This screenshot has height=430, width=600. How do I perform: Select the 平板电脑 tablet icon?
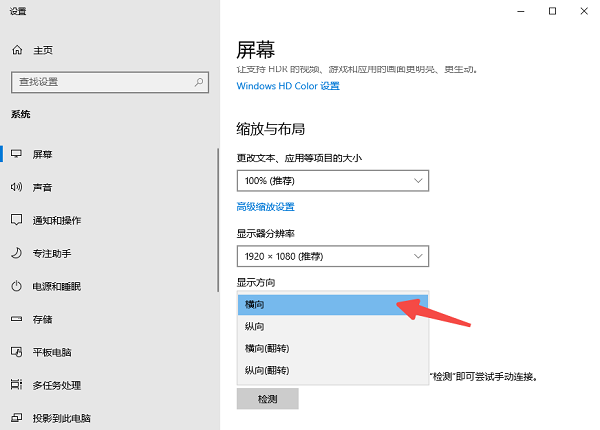pyautogui.click(x=16, y=352)
